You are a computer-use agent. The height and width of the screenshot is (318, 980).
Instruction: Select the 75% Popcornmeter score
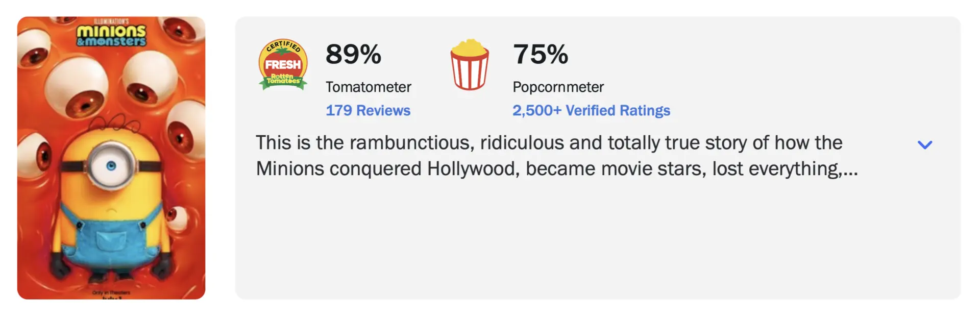point(541,54)
